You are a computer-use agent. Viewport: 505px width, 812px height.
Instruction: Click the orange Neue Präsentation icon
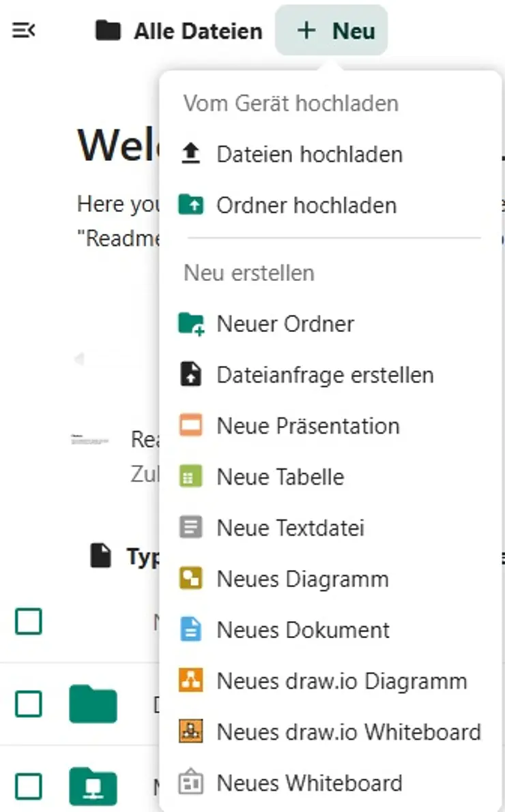(x=191, y=426)
